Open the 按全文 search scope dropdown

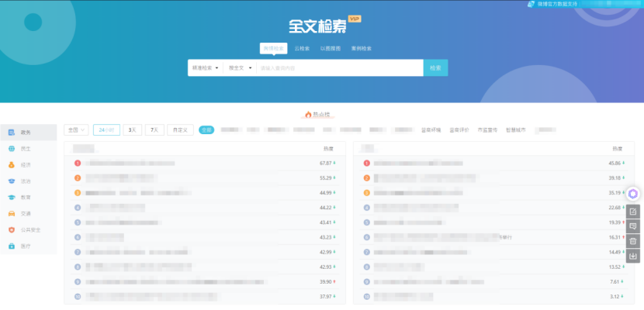coord(240,68)
